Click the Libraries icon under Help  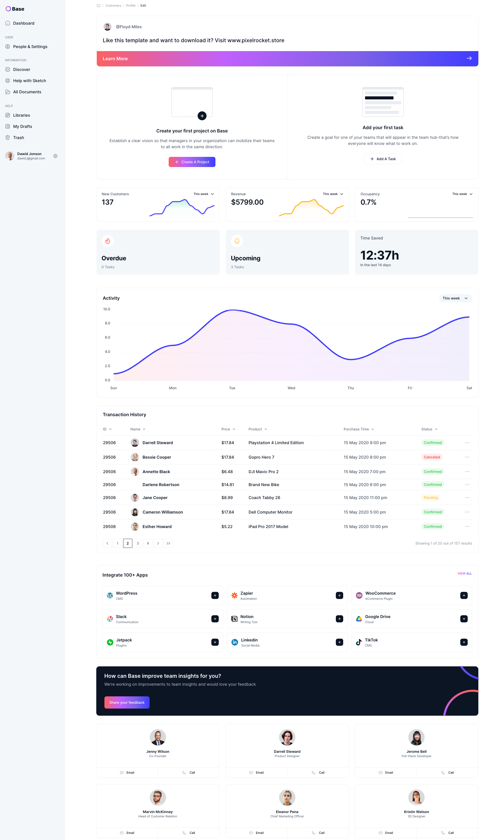8,115
